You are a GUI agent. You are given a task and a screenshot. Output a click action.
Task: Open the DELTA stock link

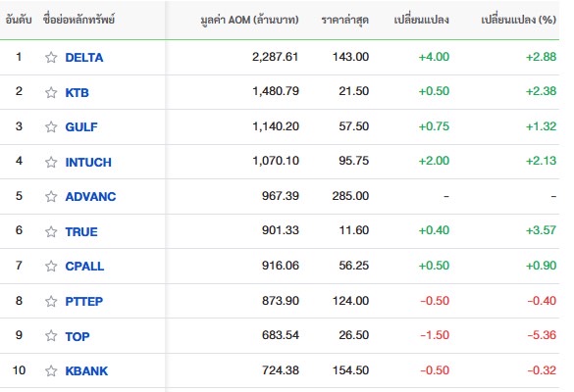[84, 58]
